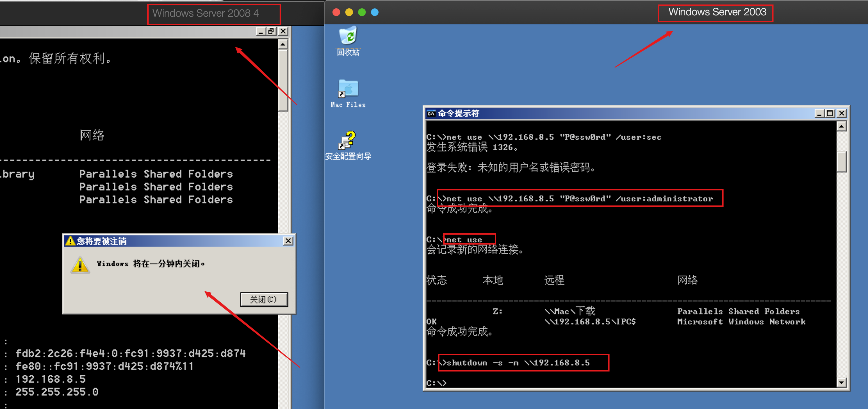Image resolution: width=868 pixels, height=409 pixels.
Task: Minimize the Server 2008 console window
Action: [260, 31]
